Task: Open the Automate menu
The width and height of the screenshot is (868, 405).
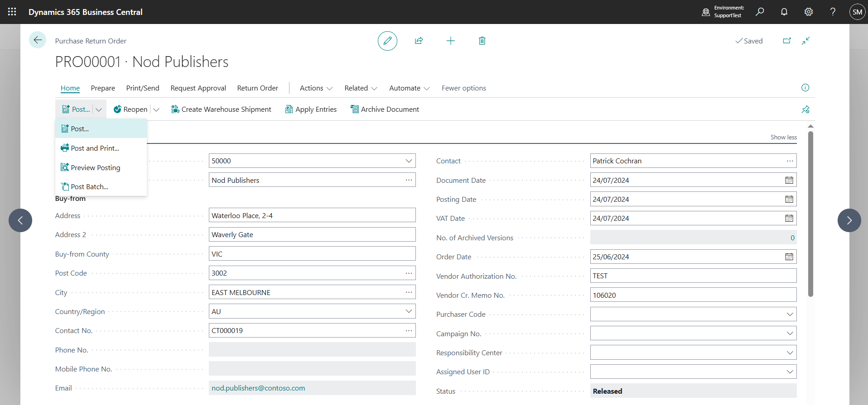Action: (410, 88)
